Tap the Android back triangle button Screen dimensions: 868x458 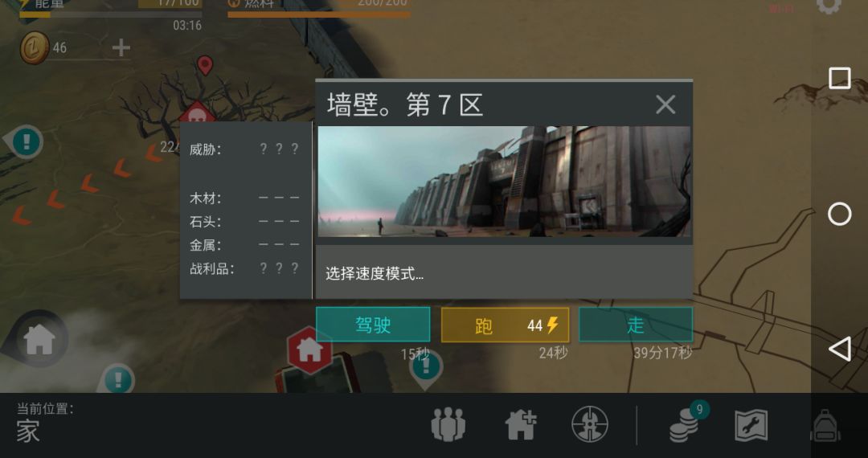pos(839,349)
